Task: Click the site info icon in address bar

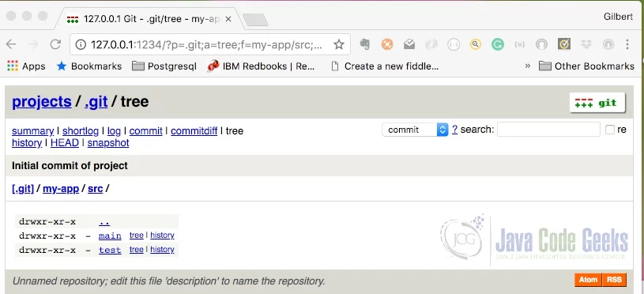Action: 81,45
